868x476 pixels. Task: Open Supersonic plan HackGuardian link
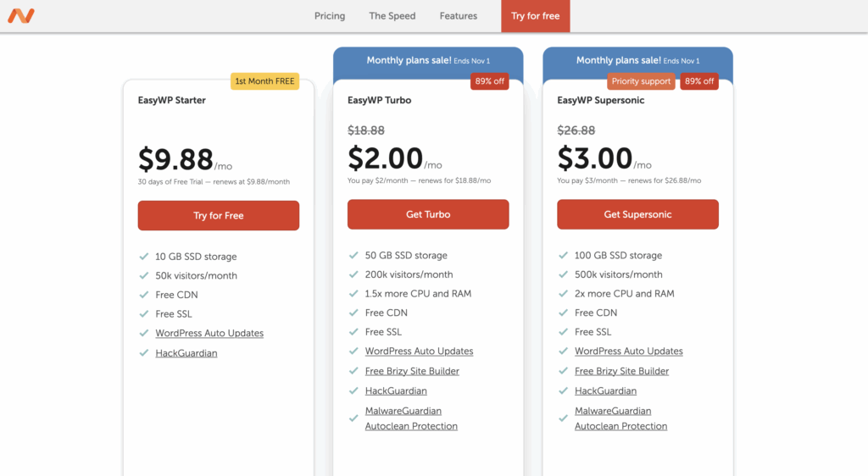[x=605, y=391]
